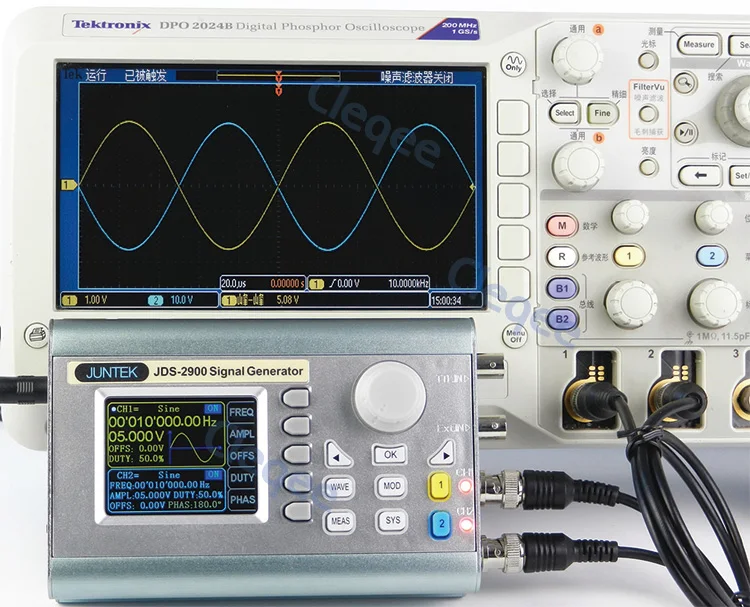Tap the Measure button on the oscilloscope
The image size is (750, 607).
pyautogui.click(x=699, y=44)
